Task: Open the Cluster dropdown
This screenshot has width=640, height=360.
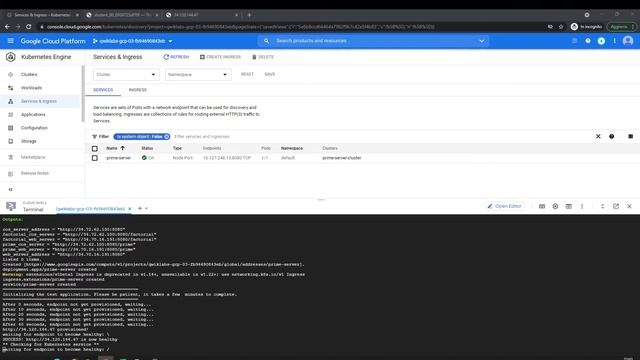Action: point(126,75)
